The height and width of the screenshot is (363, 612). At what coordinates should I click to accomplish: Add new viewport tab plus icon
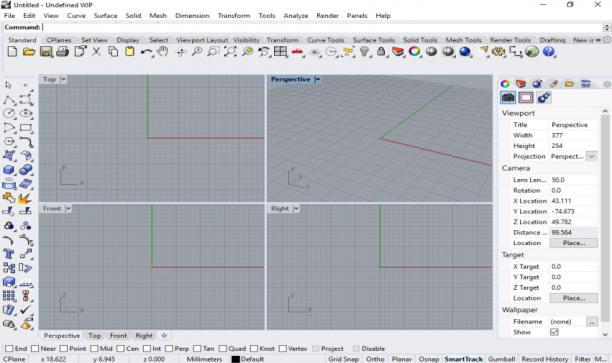click(x=164, y=336)
